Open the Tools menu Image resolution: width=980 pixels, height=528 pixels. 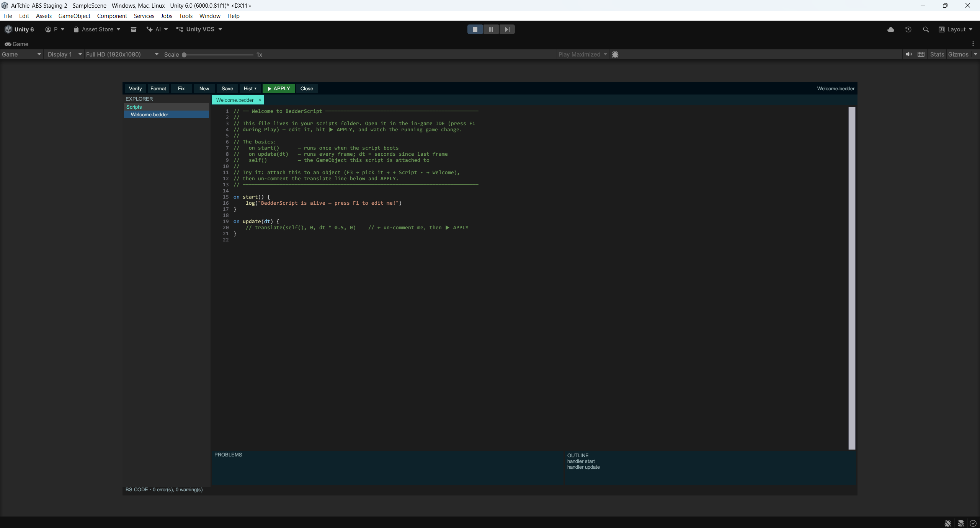186,16
